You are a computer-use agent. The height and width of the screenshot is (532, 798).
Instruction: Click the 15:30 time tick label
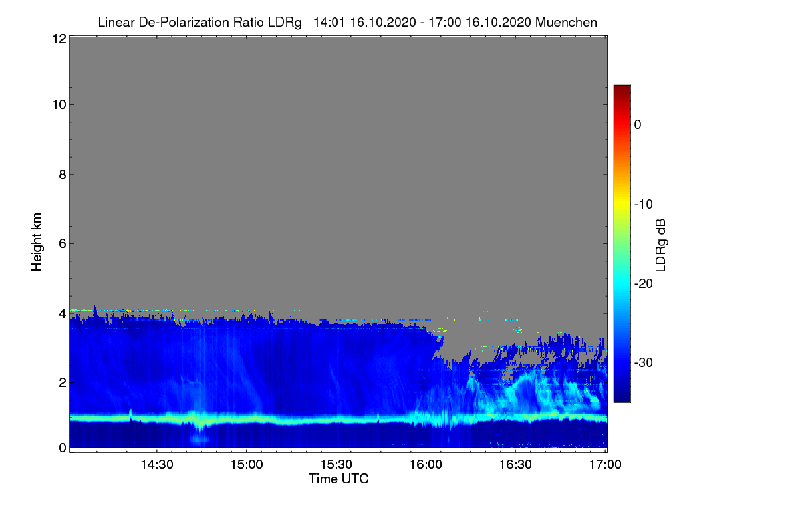(336, 464)
